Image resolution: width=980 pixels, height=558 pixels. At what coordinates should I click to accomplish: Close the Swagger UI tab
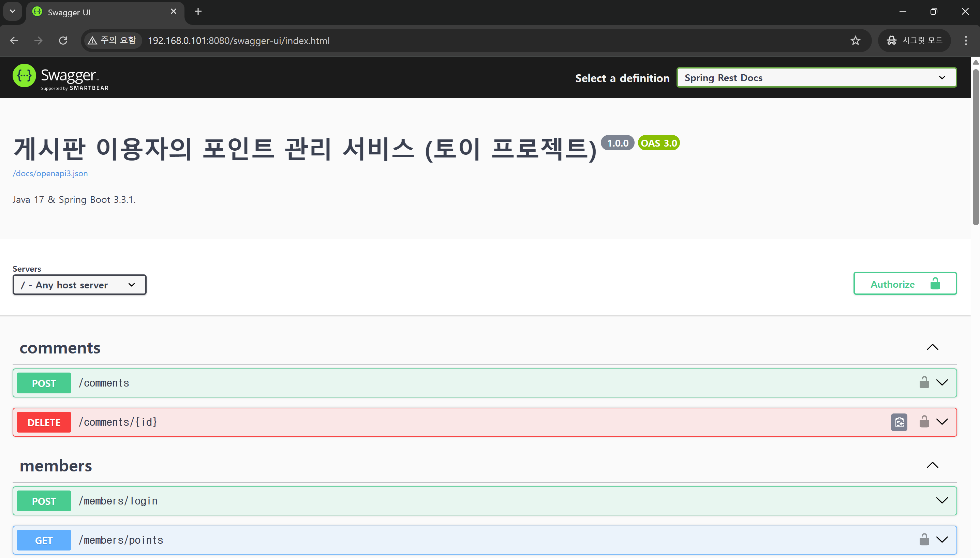pyautogui.click(x=174, y=12)
